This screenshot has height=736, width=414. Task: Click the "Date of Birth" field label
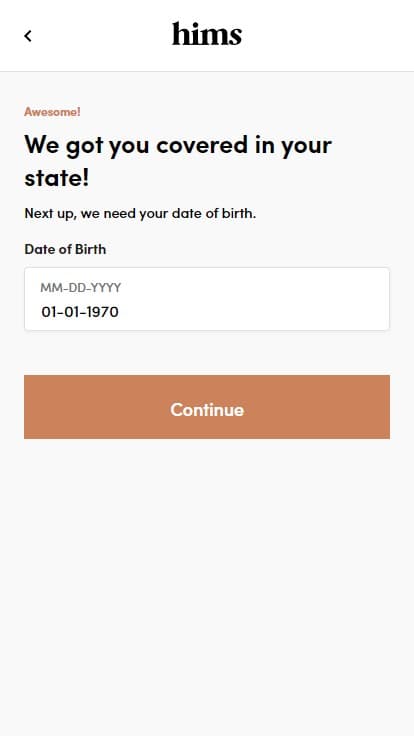[x=65, y=249]
